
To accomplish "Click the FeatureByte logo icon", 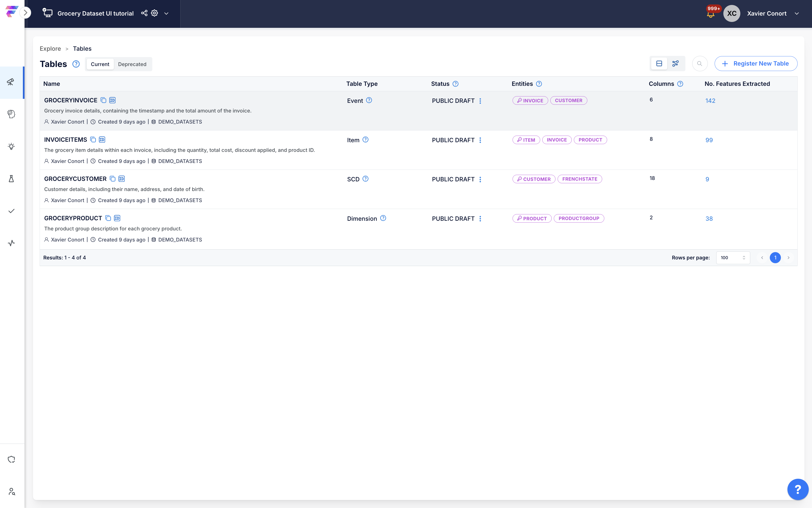I will pyautogui.click(x=11, y=12).
